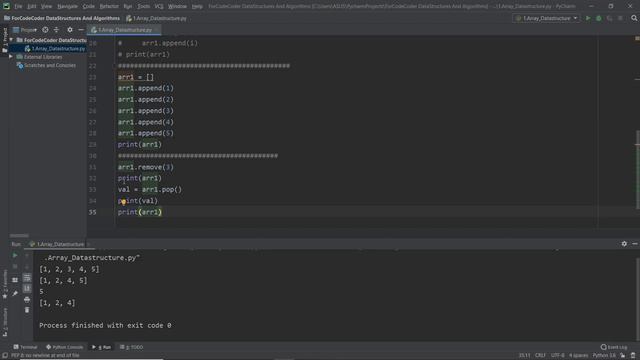Open the View menu

coord(46,7)
